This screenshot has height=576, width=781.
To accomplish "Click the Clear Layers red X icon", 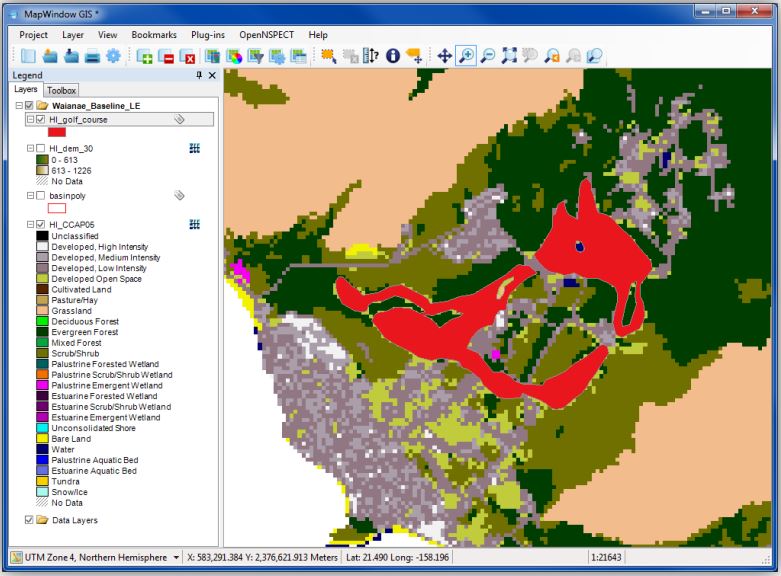I will tap(188, 56).
